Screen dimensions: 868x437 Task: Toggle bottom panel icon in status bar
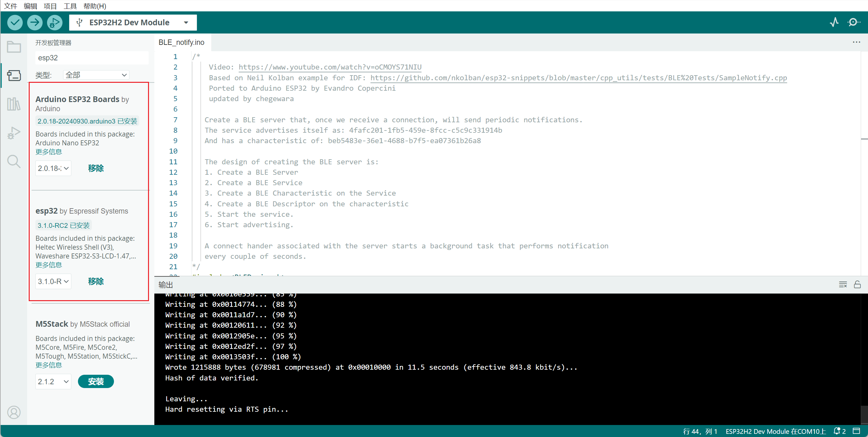(x=856, y=431)
